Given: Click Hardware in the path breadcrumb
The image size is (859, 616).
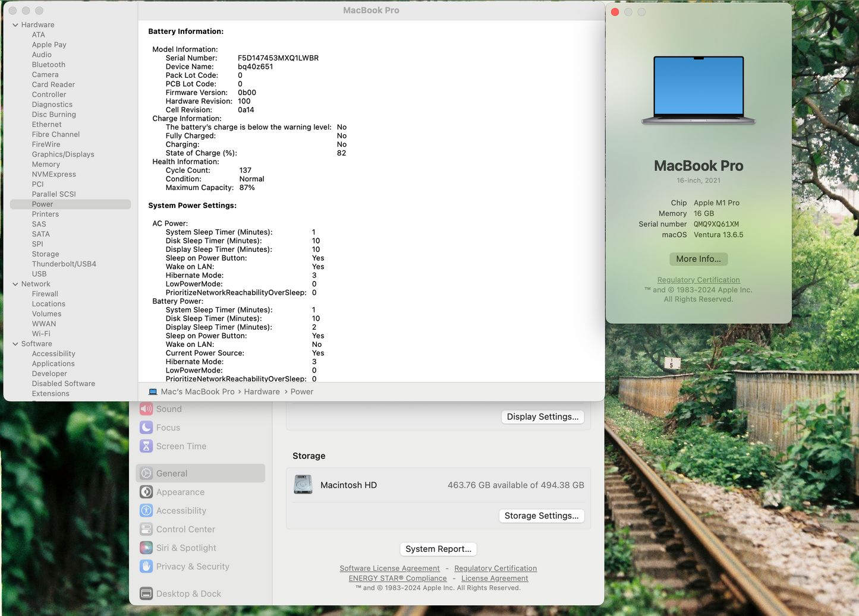Looking at the screenshot, I should (x=262, y=391).
